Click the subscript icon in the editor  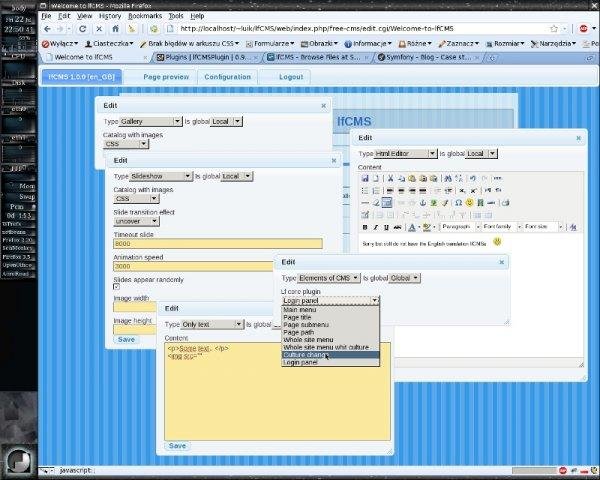[462, 190]
